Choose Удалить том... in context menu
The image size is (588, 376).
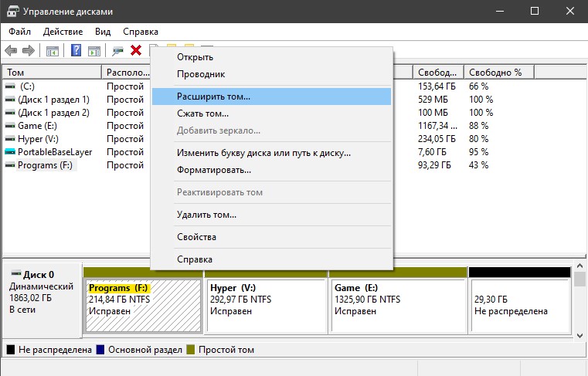click(x=271, y=215)
